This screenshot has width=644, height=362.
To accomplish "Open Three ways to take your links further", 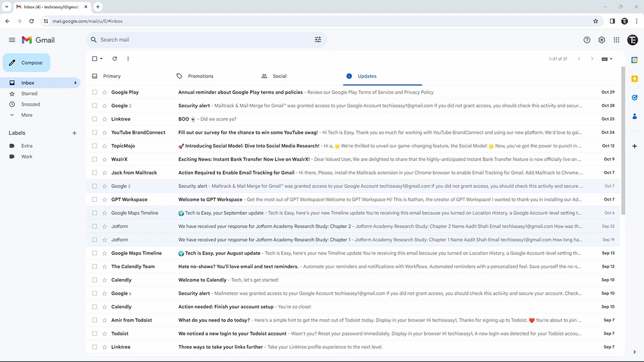I will 353,347.
